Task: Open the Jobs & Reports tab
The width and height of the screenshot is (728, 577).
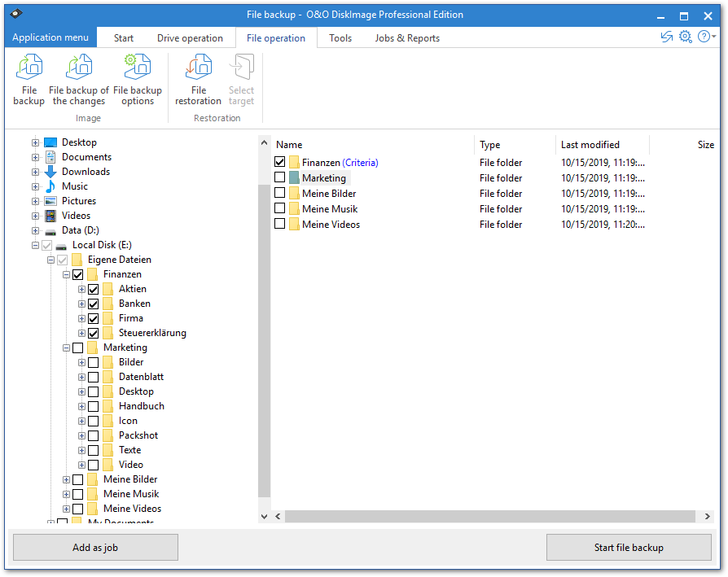Action: 407,38
